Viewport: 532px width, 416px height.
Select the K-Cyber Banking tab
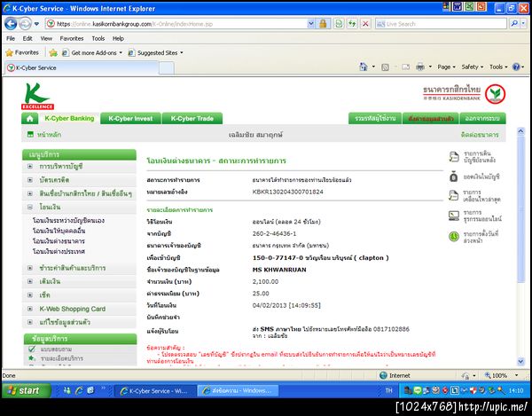[69, 119]
